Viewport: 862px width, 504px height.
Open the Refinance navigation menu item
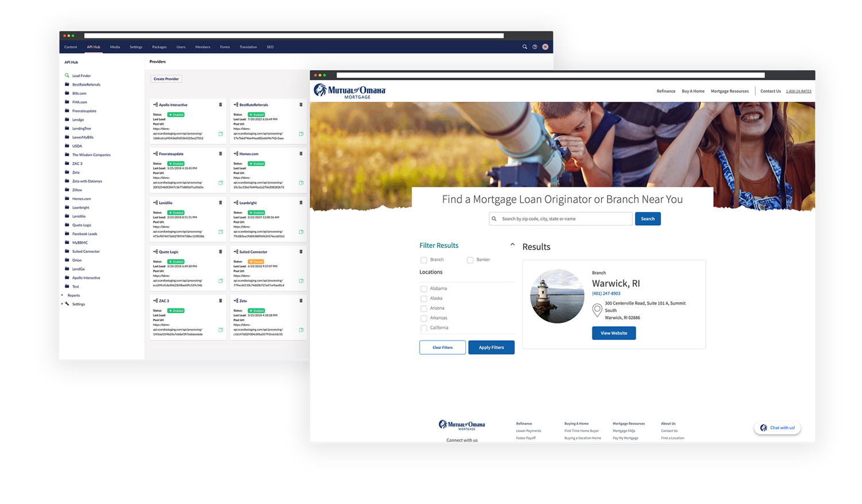coord(665,91)
